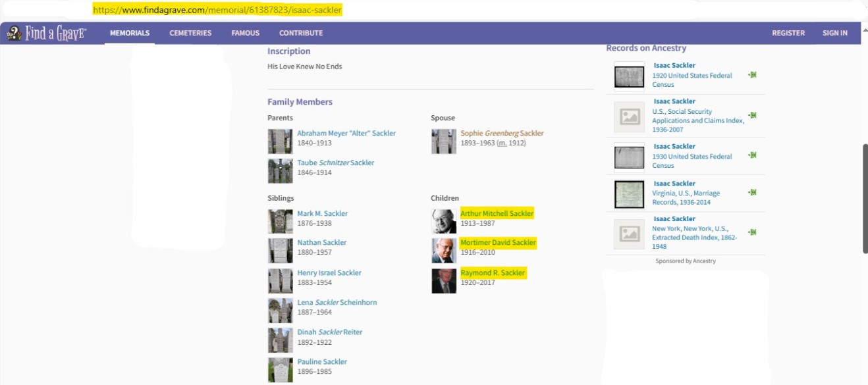The width and height of the screenshot is (868, 385).
Task: Click the Social Security record placeholder image
Action: tap(629, 116)
